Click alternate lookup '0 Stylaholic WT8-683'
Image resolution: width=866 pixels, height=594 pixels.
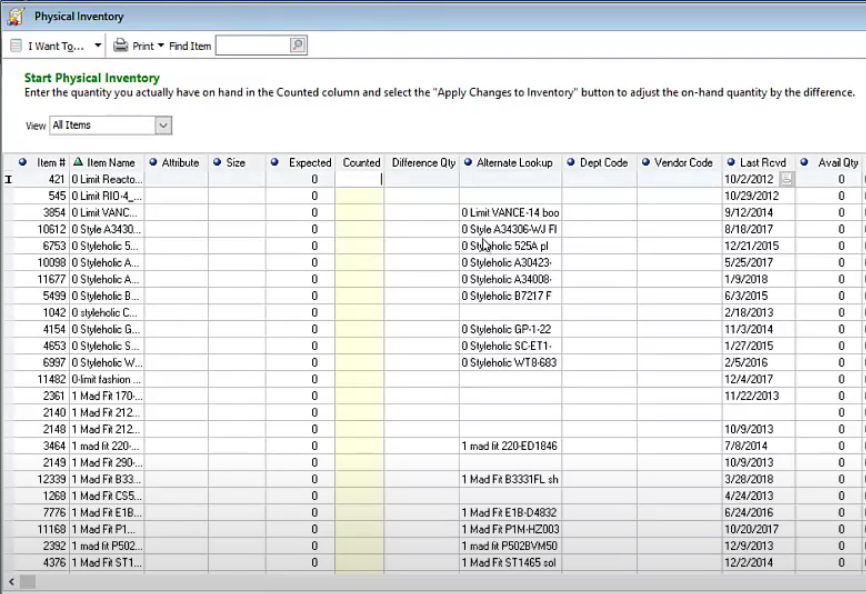click(x=509, y=363)
